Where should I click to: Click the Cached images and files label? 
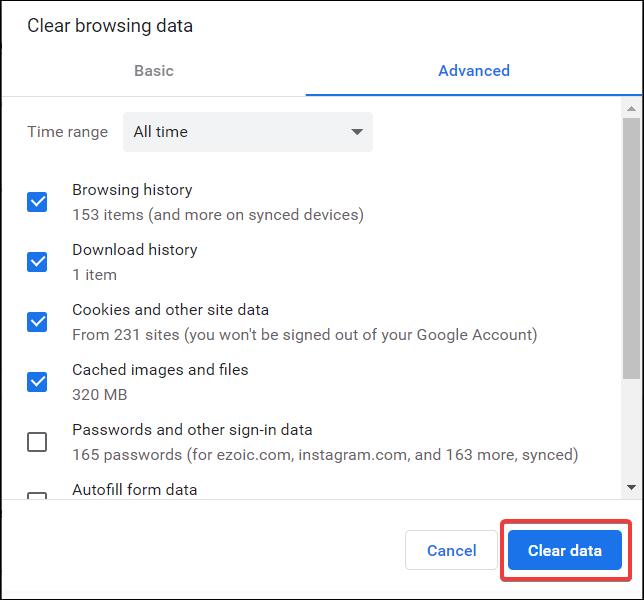(160, 370)
